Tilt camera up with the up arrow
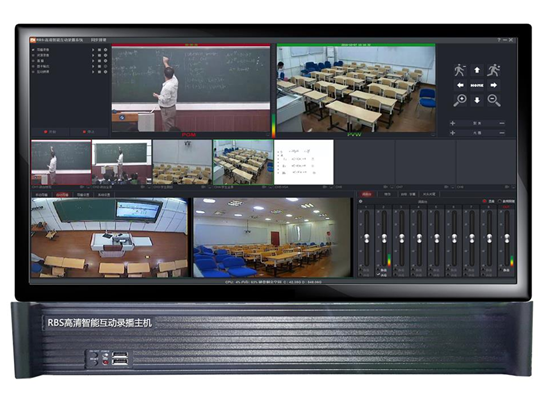Image resolution: width=549 pixels, height=413 pixels. click(477, 70)
